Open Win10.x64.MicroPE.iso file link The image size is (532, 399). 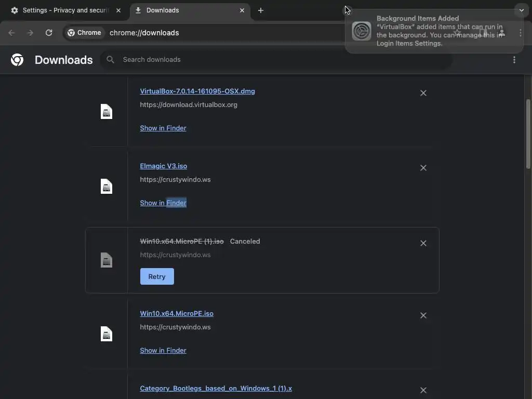[x=177, y=313]
